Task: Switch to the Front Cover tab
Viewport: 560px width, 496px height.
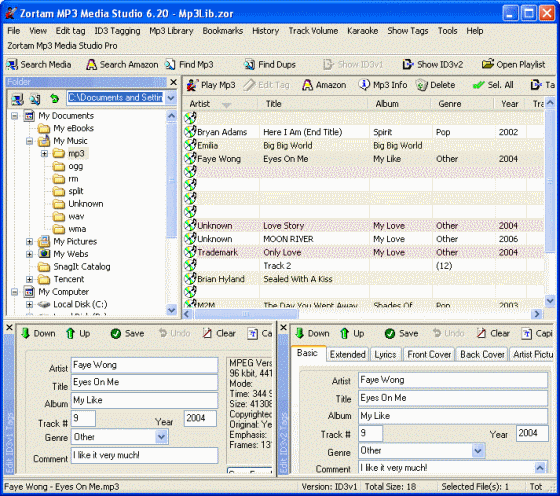Action: pyautogui.click(x=429, y=354)
